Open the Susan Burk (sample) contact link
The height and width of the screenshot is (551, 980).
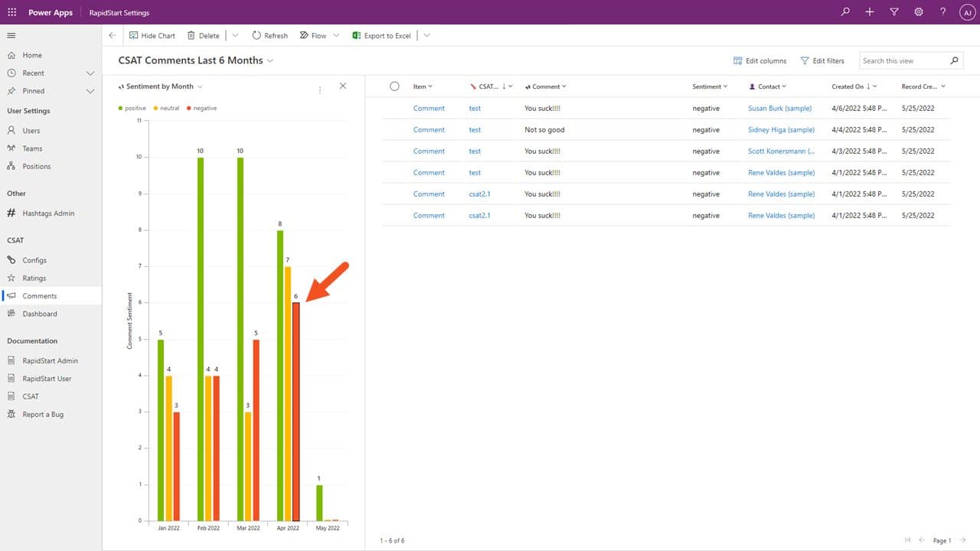[x=779, y=109]
